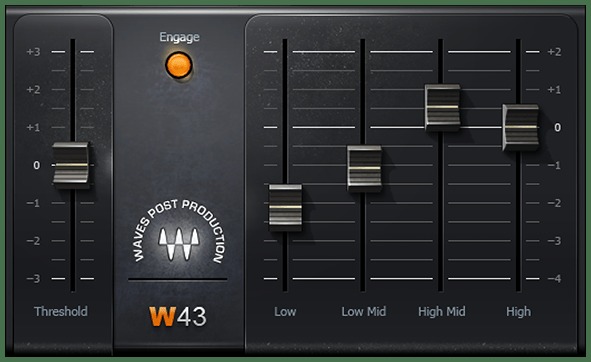591x362 pixels.
Task: Click the High Mid label
Action: 442,312
